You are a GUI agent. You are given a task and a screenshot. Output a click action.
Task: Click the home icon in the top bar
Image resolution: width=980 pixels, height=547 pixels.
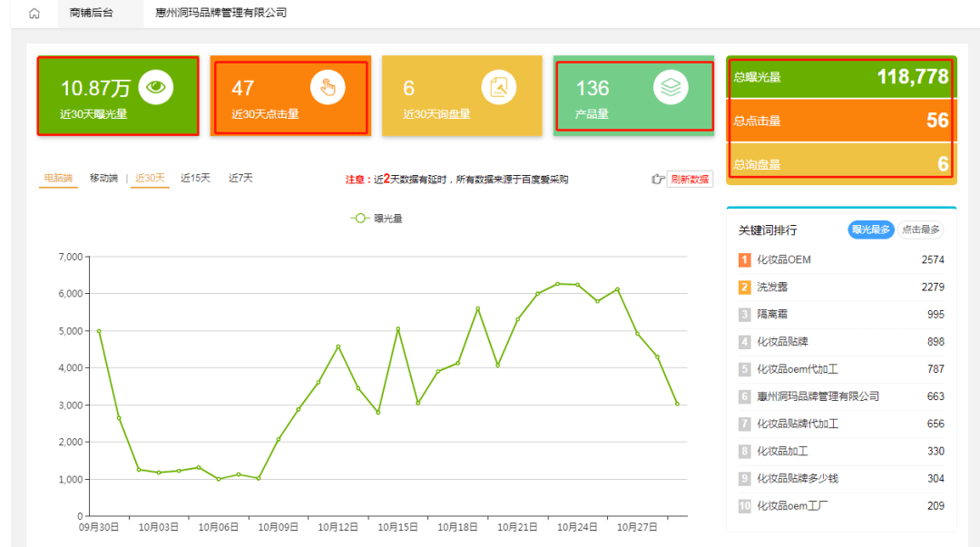click(x=34, y=14)
